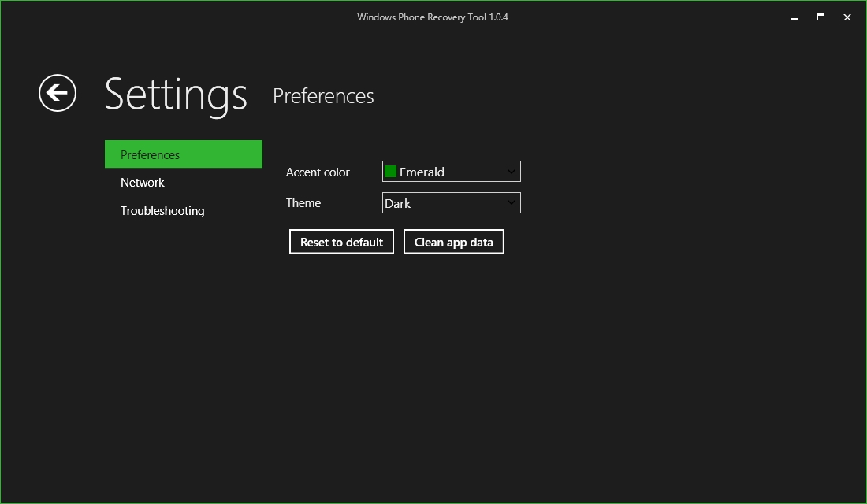Click the Settings page heading
The height and width of the screenshot is (504, 867).
[x=176, y=95]
